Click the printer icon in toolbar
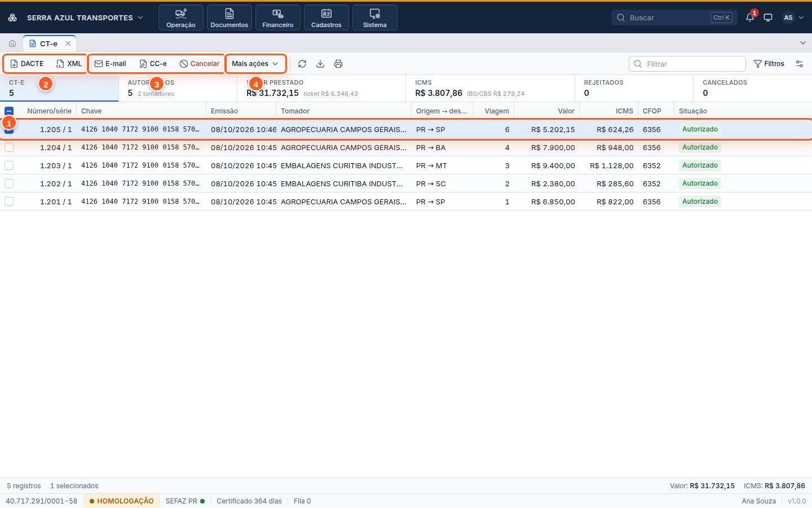 pos(338,64)
